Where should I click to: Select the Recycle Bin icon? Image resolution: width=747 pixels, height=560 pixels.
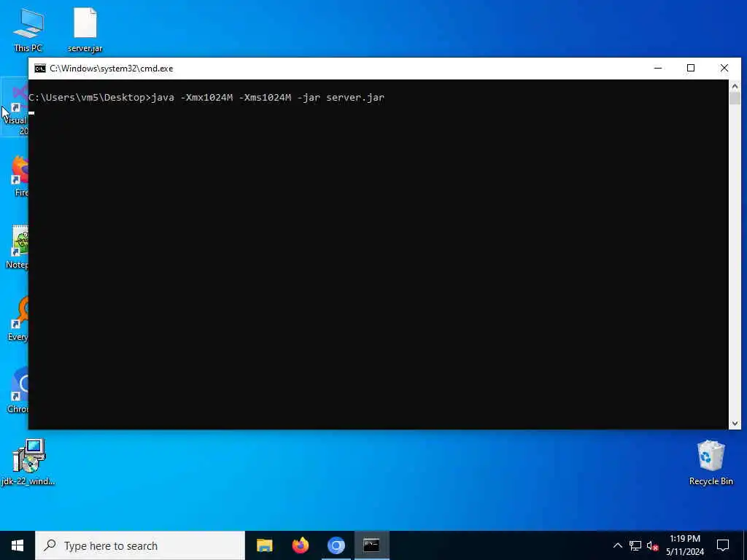[x=711, y=462]
